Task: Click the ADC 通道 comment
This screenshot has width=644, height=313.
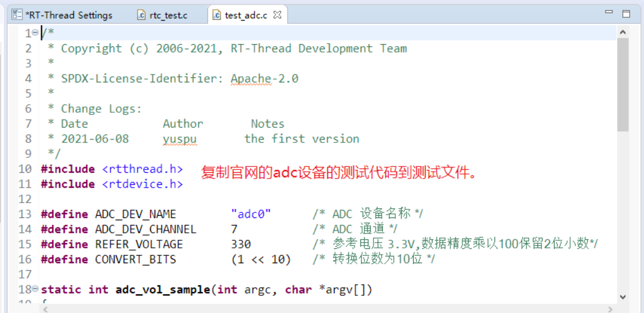Action: click(x=355, y=229)
